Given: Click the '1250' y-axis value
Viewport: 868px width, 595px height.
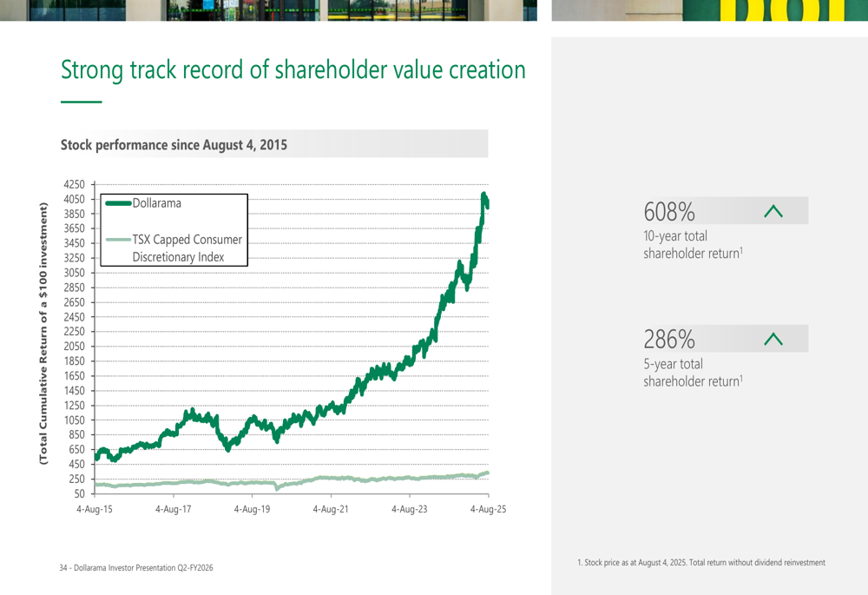Looking at the screenshot, I should [x=74, y=406].
